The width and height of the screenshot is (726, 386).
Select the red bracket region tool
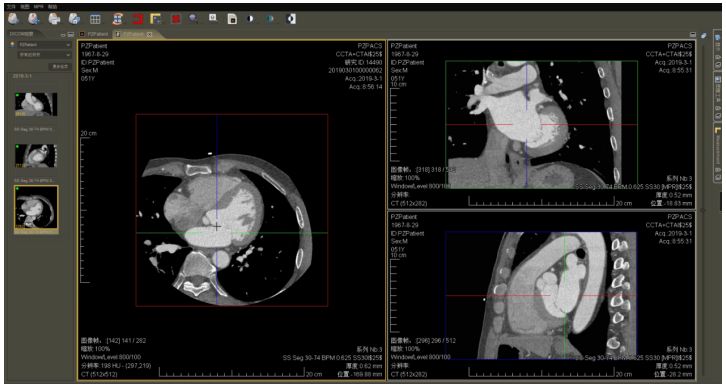[x=138, y=19]
